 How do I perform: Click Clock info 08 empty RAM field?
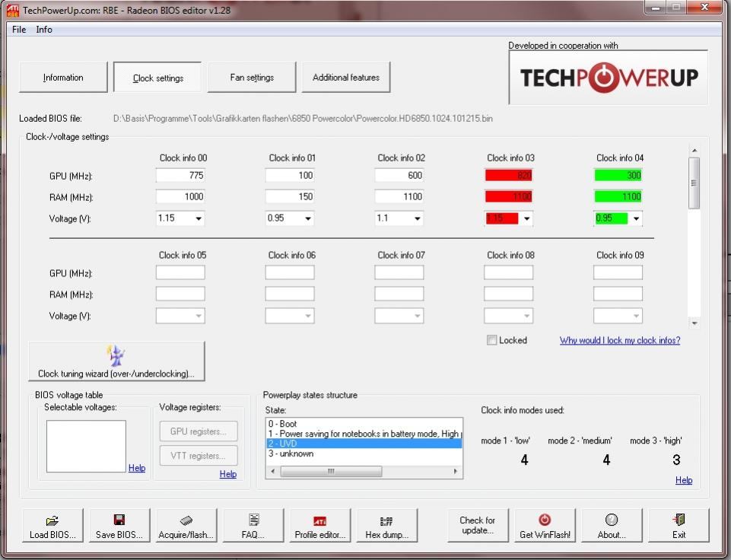(x=508, y=294)
